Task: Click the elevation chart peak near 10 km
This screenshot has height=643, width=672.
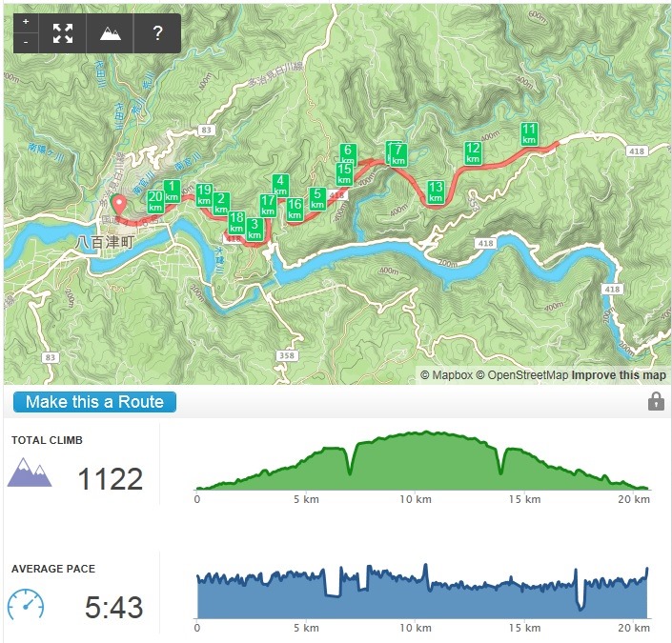Action: click(x=424, y=432)
